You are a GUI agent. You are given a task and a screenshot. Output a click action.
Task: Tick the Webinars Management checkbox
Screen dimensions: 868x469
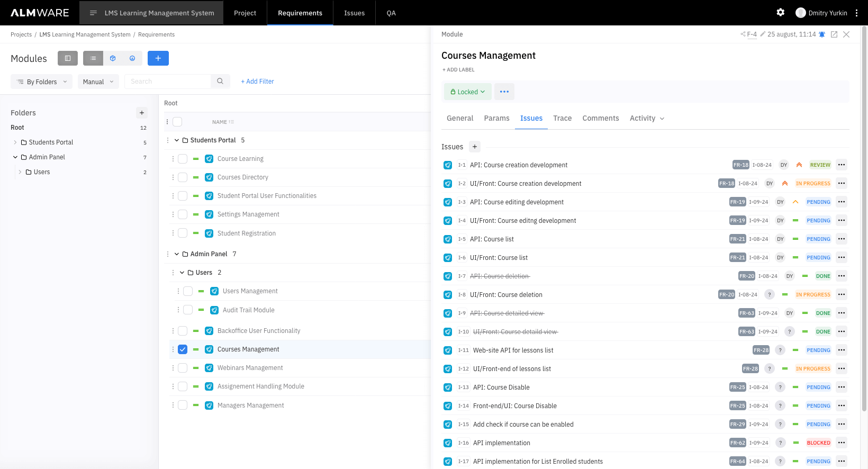183,368
